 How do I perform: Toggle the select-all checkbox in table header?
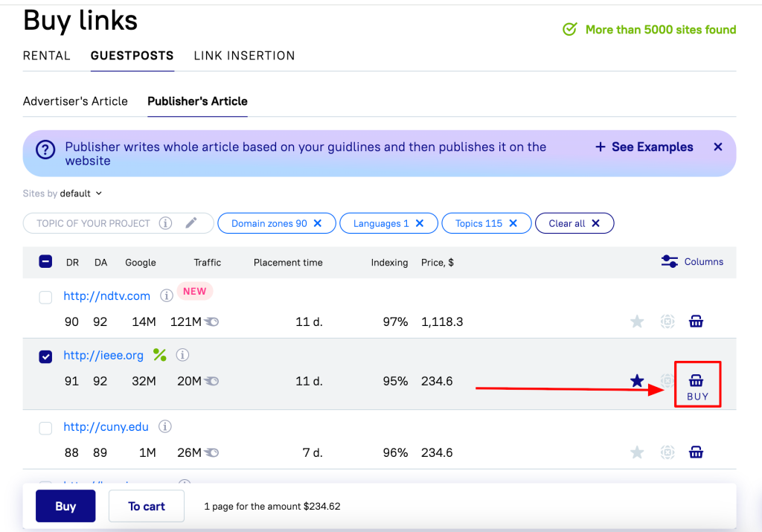coord(45,262)
